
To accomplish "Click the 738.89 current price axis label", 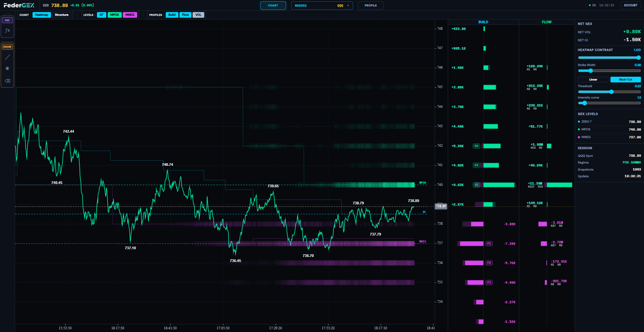I will [441, 206].
